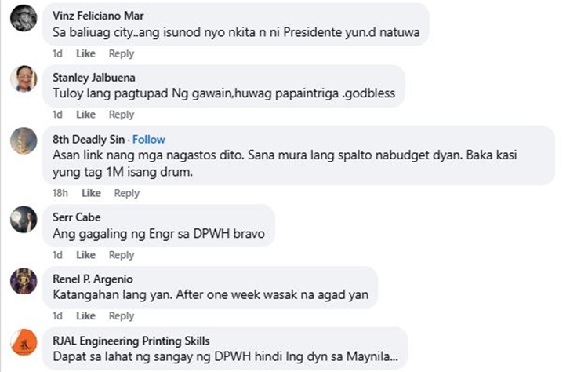The height and width of the screenshot is (372, 588).
Task: Open the Stanley Jalbuena name link
Action: pos(94,78)
